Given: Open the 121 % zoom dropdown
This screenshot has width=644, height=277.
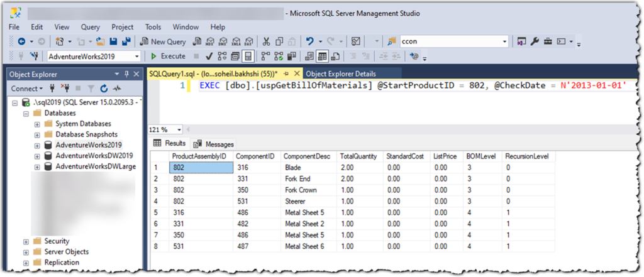Looking at the screenshot, I should click(x=179, y=129).
